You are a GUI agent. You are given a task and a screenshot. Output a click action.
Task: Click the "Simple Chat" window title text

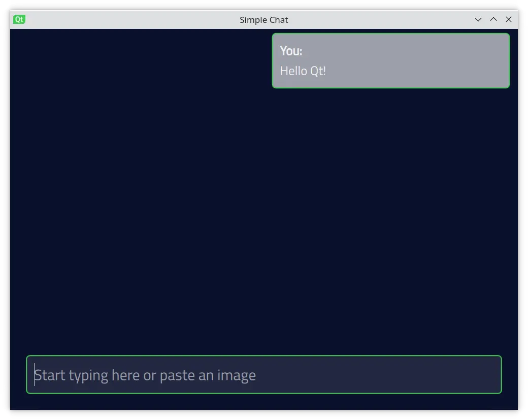pos(263,20)
